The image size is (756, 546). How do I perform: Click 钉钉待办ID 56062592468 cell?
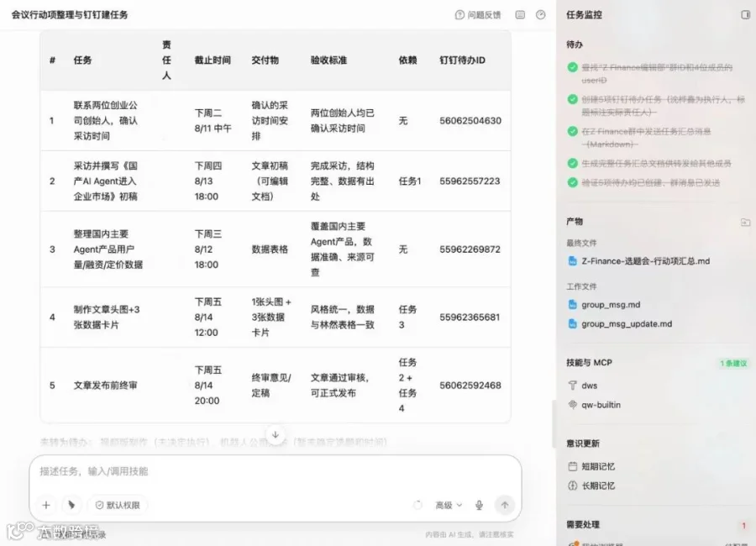click(x=470, y=386)
